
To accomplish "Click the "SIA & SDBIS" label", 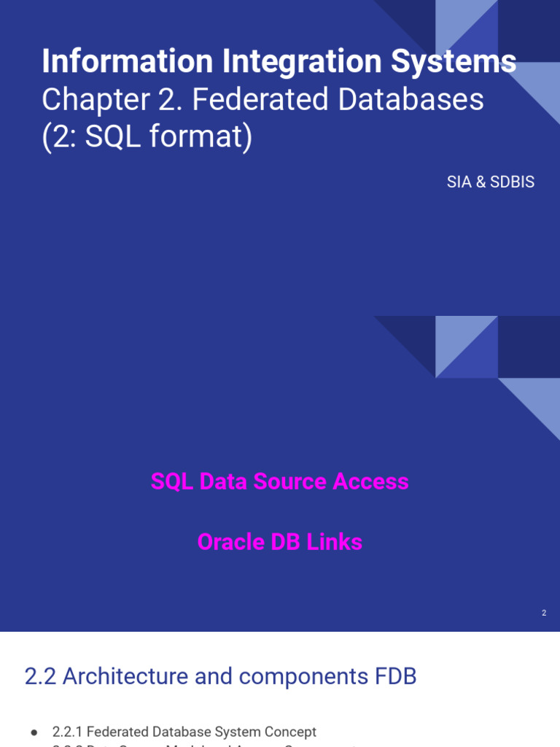I will tap(491, 182).
